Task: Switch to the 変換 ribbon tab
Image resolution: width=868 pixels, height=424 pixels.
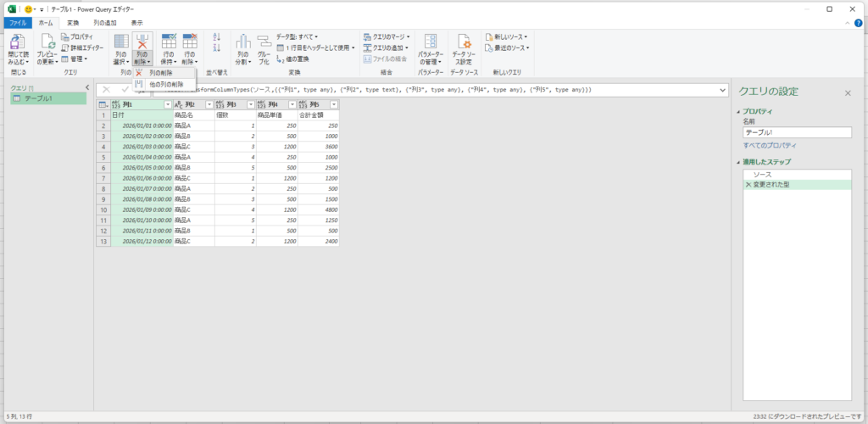Action: tap(75, 23)
